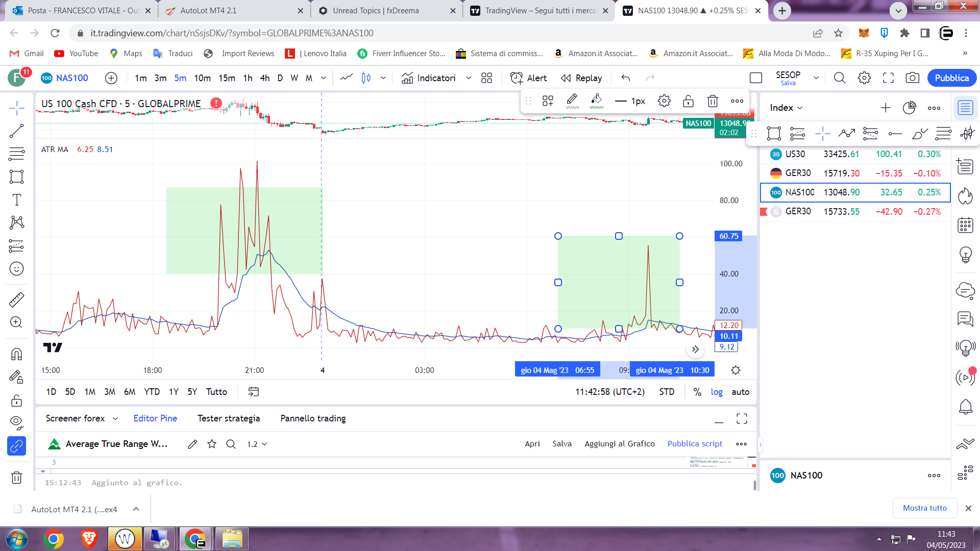Open the emoji icons tool
Screen dimensions: 980x551
point(17,269)
